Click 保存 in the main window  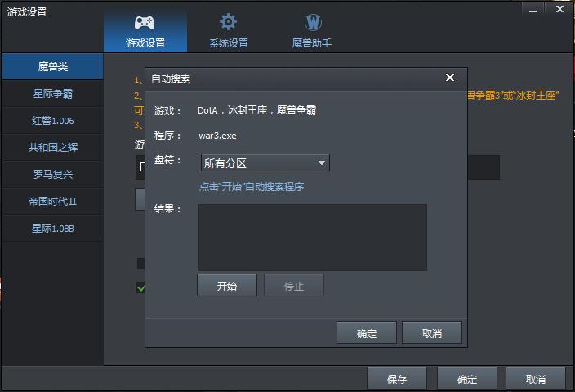(x=397, y=378)
